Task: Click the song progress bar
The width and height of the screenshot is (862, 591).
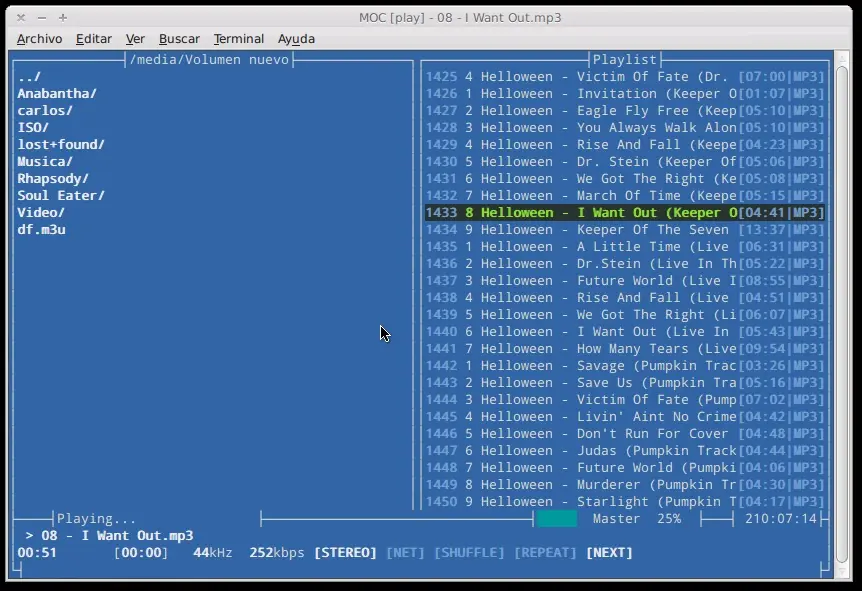Action: tap(396, 518)
